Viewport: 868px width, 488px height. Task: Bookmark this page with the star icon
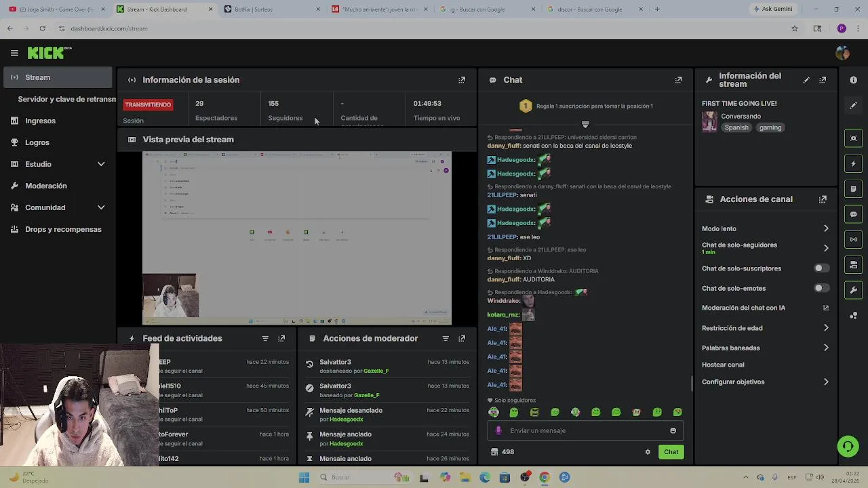(795, 28)
